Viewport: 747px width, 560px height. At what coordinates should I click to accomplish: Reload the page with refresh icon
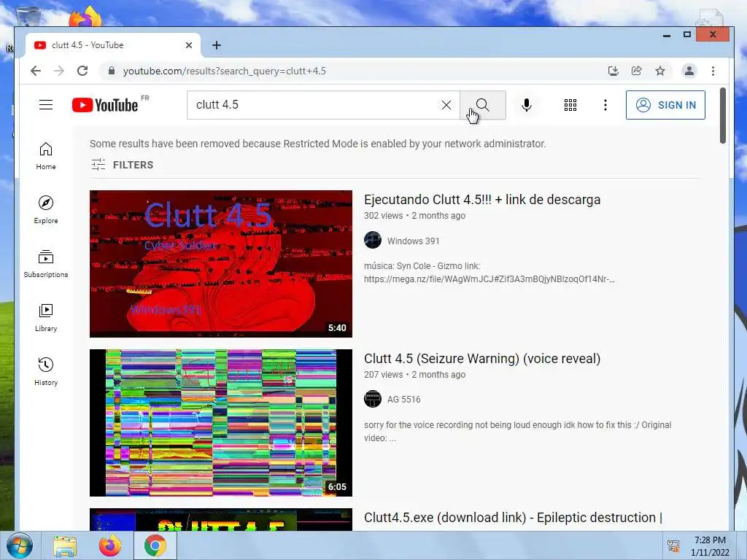click(x=82, y=71)
